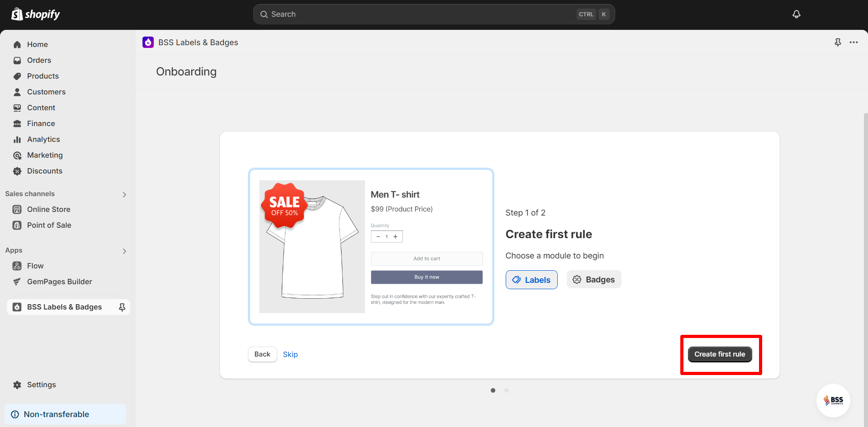Screen dimensions: 868x427
Task: Open the notifications bell
Action: pyautogui.click(x=797, y=14)
